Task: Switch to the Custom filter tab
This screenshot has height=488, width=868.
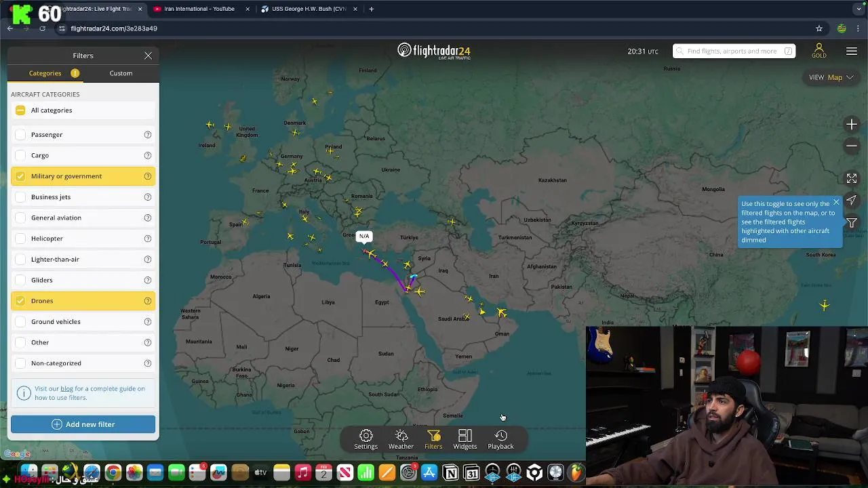Action: point(121,73)
